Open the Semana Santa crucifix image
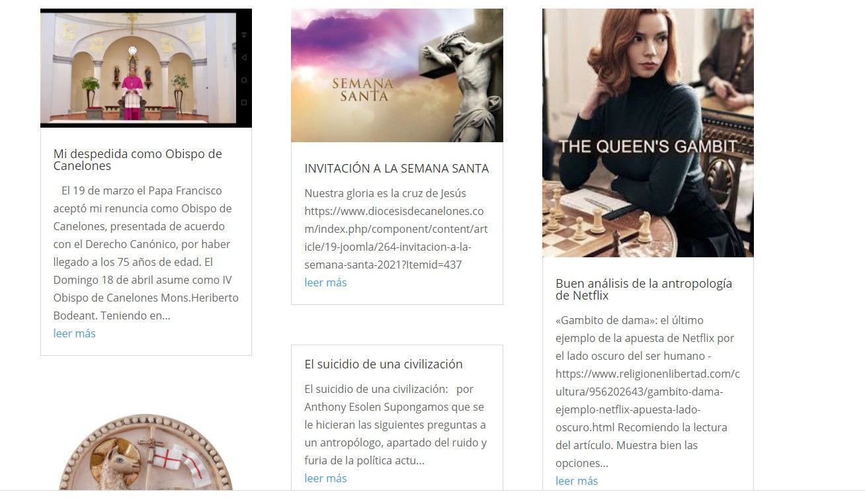The image size is (865, 504). (397, 75)
